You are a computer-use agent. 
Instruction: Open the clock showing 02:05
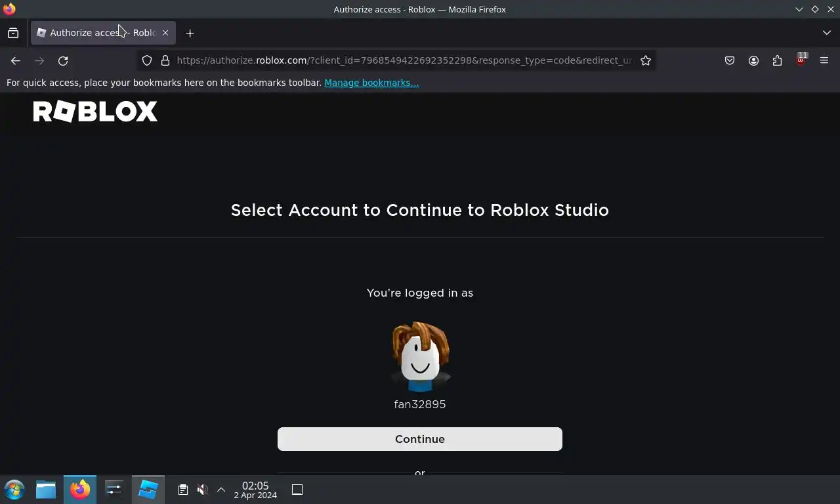pos(255,490)
